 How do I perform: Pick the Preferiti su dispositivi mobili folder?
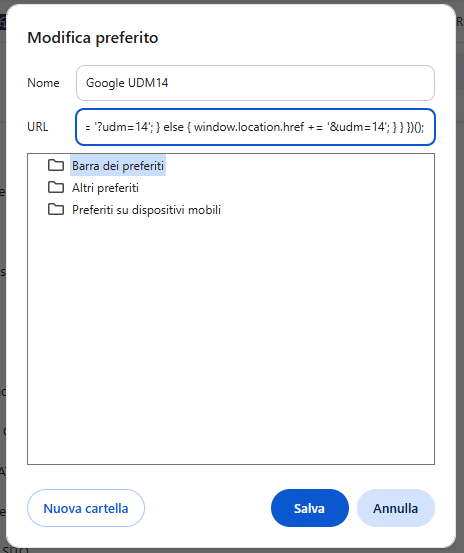pyautogui.click(x=146, y=210)
